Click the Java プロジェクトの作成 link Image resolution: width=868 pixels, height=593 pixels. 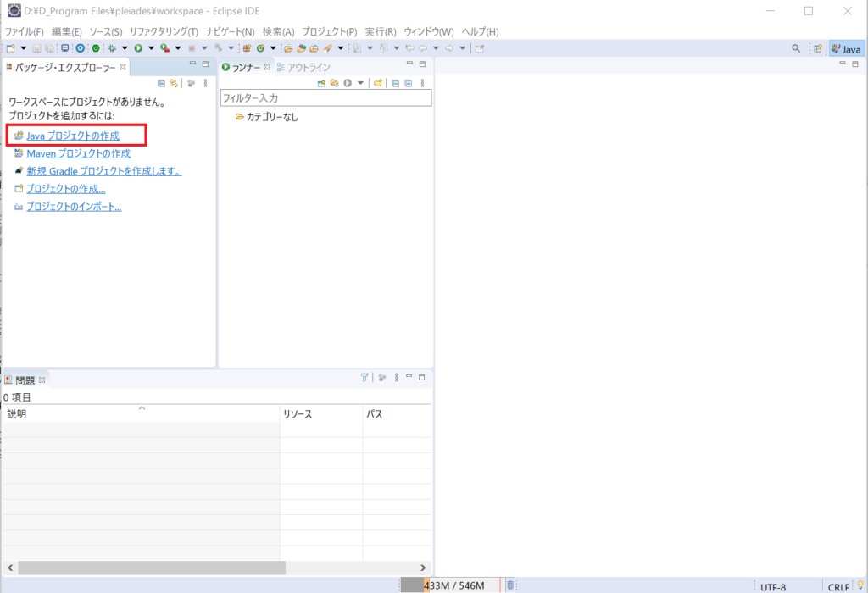tap(73, 136)
